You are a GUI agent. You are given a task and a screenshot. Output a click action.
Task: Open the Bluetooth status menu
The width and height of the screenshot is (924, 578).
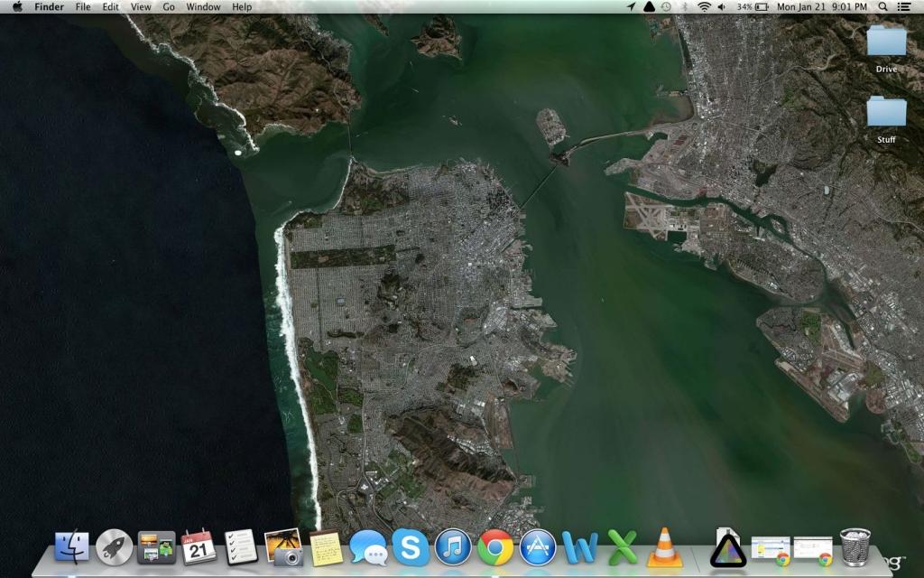[685, 7]
